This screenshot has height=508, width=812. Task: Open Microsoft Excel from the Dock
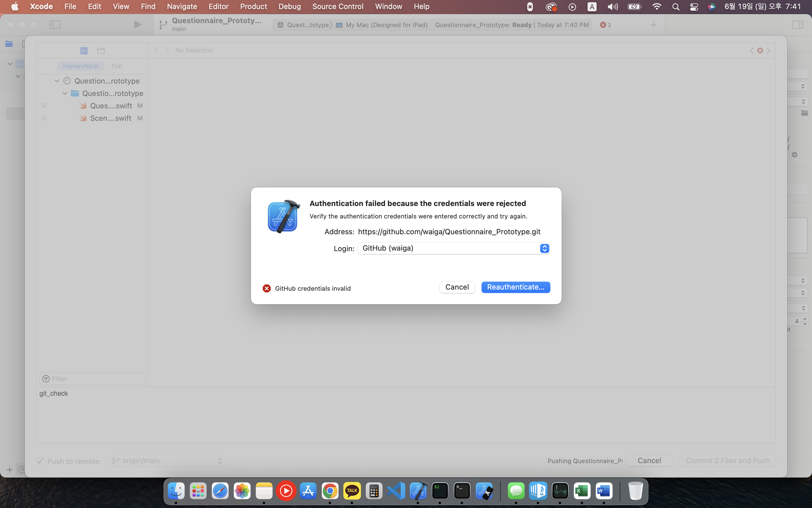tap(582, 491)
